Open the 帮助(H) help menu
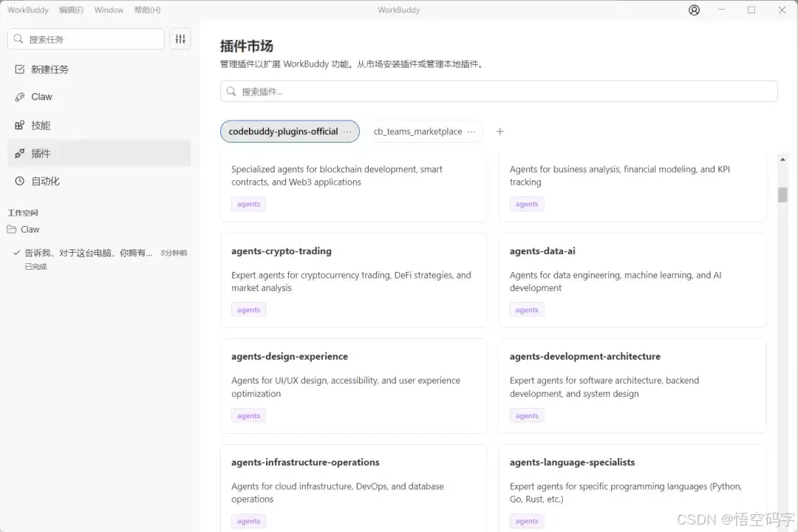Screen dimensions: 798x532 click(x=147, y=10)
